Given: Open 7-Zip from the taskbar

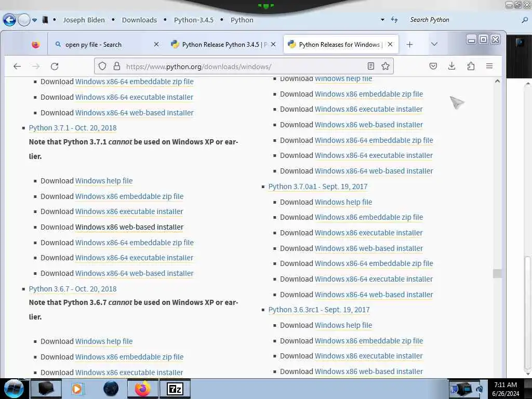Looking at the screenshot, I should (175, 389).
